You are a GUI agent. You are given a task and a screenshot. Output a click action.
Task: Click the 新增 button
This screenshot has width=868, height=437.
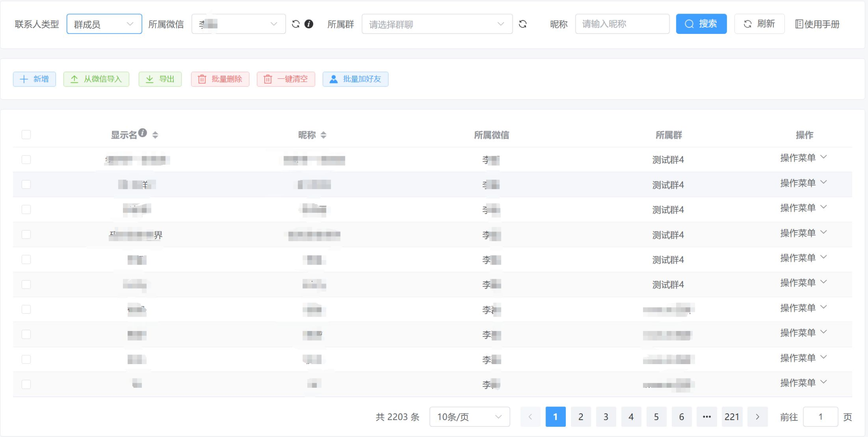click(34, 79)
